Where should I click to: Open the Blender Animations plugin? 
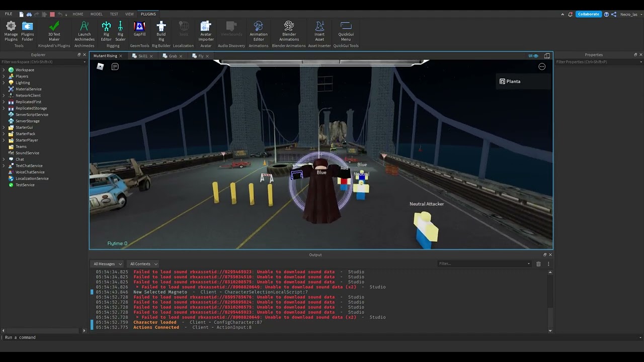click(x=289, y=31)
